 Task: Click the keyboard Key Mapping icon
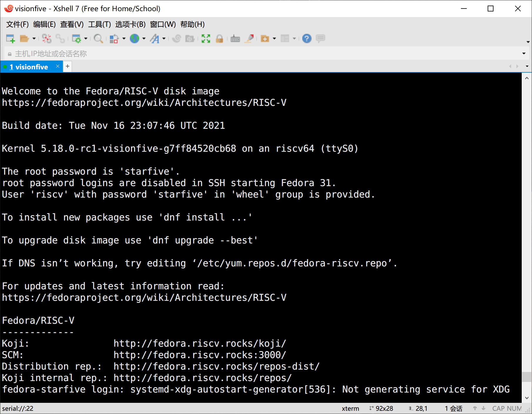point(235,39)
